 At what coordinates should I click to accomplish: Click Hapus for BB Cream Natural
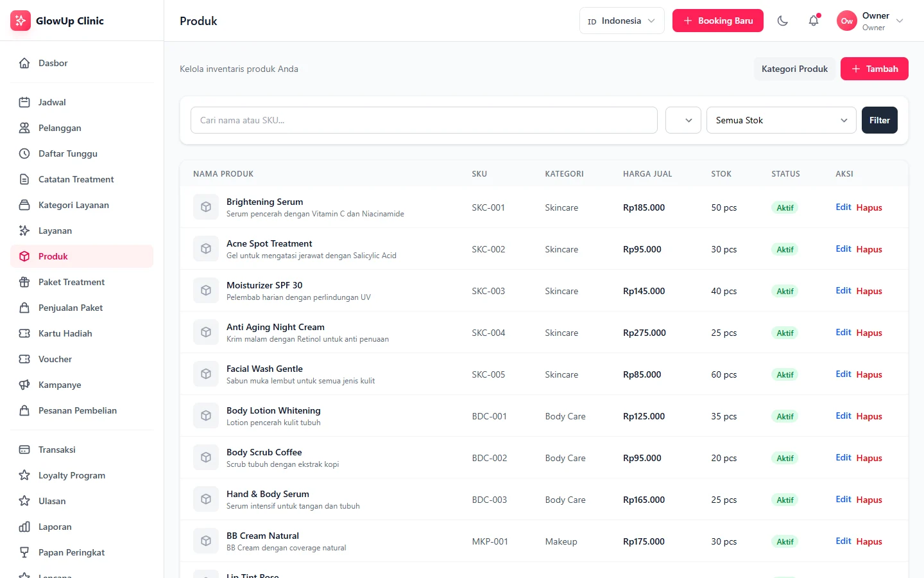tap(869, 541)
